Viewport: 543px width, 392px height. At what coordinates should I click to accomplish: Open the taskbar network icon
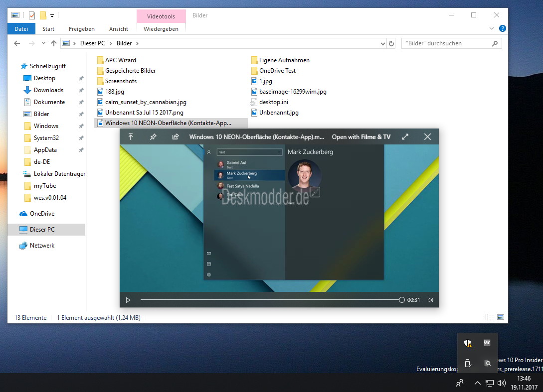pyautogui.click(x=489, y=383)
